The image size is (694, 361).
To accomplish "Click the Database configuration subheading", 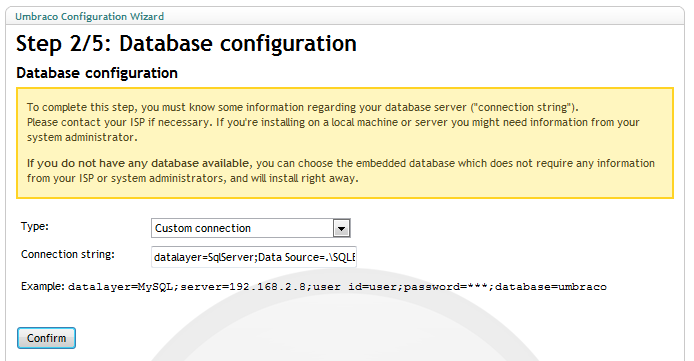I will pyautogui.click(x=97, y=73).
